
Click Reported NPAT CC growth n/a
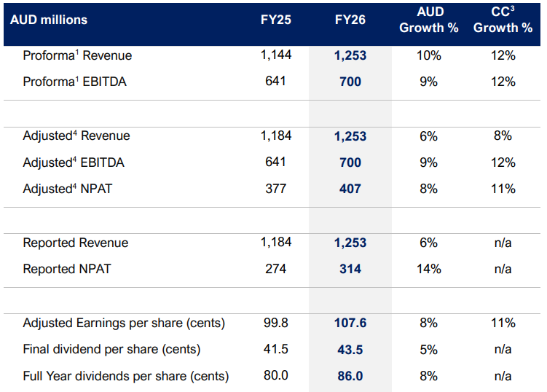pos(503,269)
